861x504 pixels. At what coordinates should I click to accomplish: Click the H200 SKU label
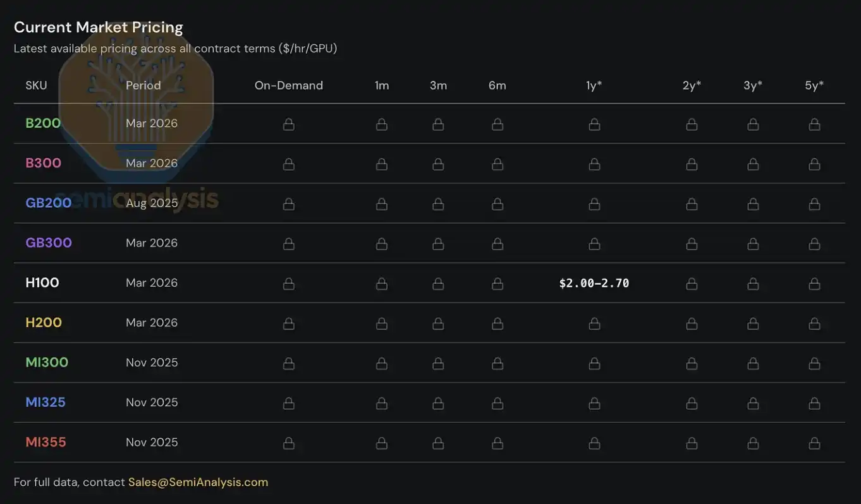coord(44,322)
